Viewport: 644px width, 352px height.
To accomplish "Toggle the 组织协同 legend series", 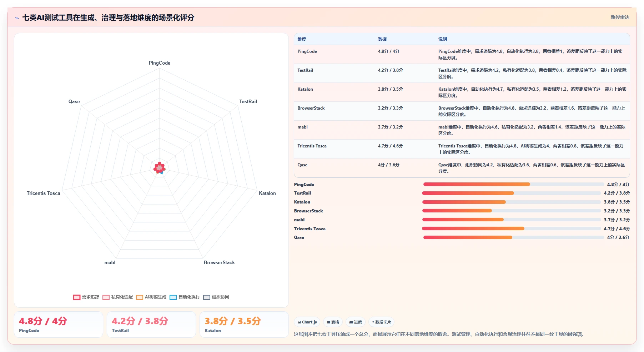I will (x=216, y=297).
